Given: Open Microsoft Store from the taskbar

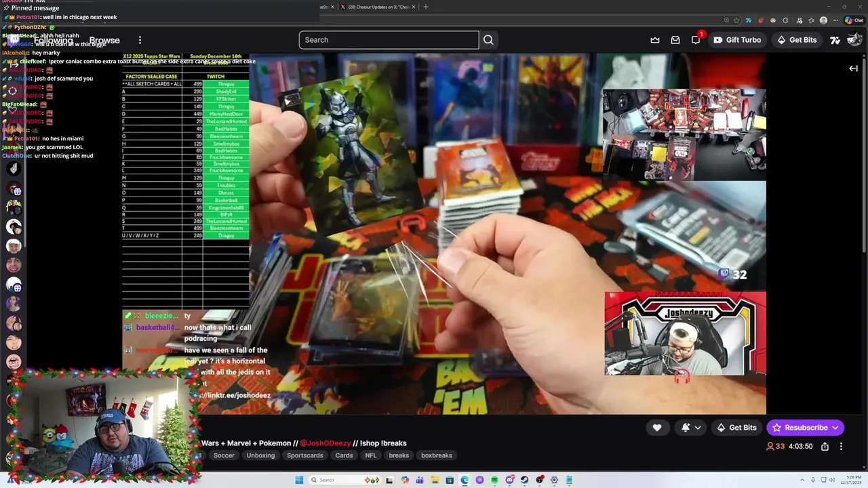Looking at the screenshot, I should [x=450, y=480].
